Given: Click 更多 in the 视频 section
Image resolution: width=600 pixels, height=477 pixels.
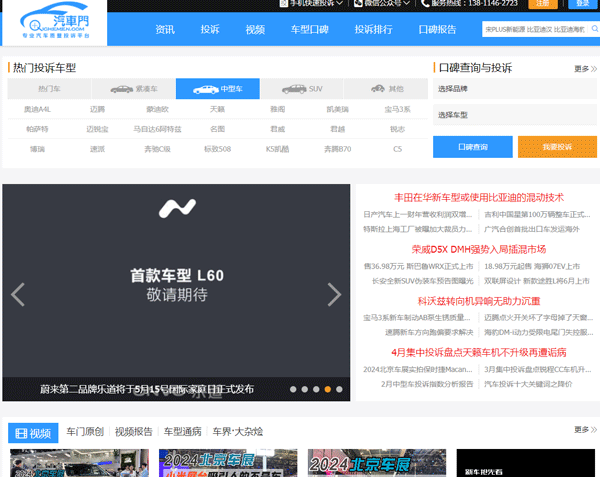Looking at the screenshot, I should pyautogui.click(x=585, y=430).
